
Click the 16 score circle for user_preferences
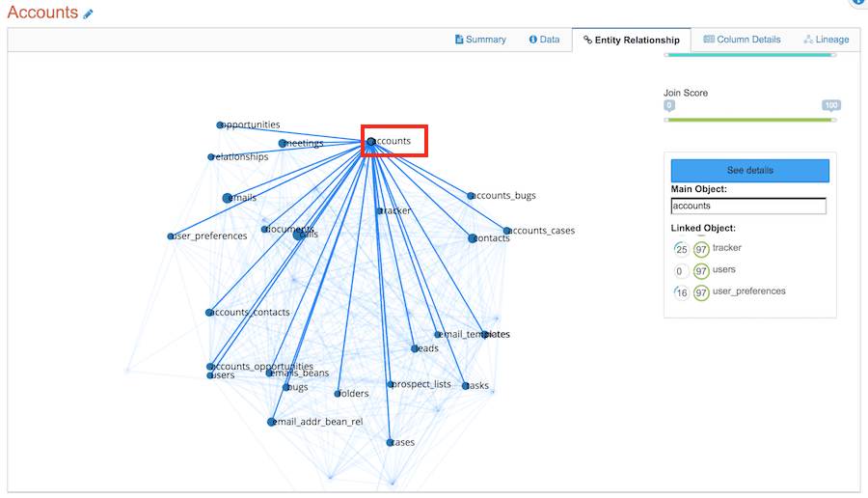point(682,293)
